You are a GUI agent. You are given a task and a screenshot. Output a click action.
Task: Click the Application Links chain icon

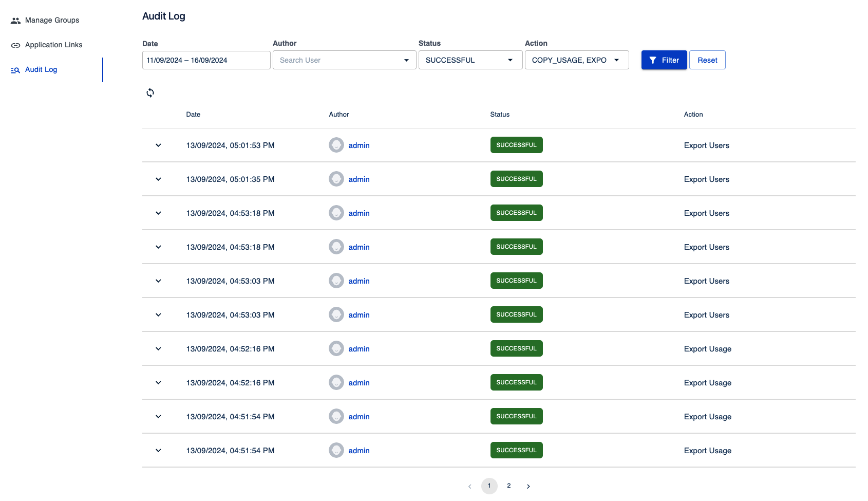click(x=15, y=45)
